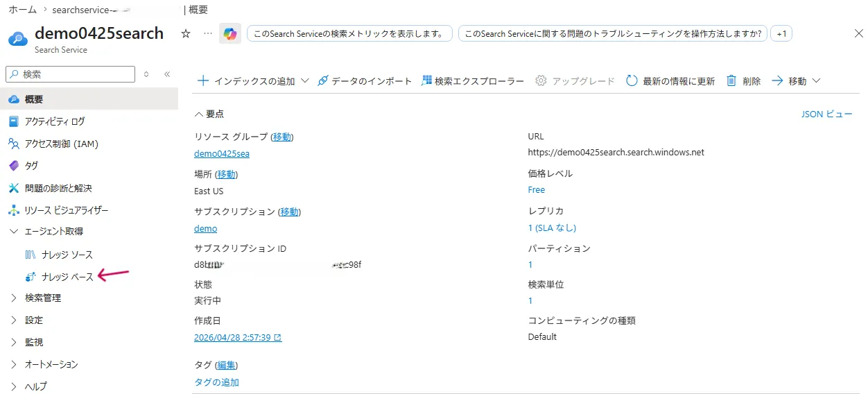Screen dimensions: 868x394
Task: Collapse the 要点 essentials section
Action: tap(199, 114)
